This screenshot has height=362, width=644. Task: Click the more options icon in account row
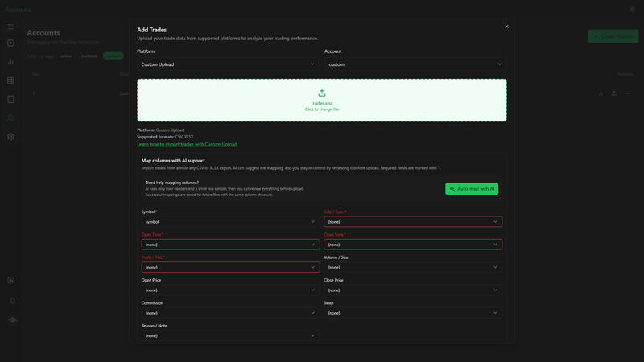(x=627, y=93)
